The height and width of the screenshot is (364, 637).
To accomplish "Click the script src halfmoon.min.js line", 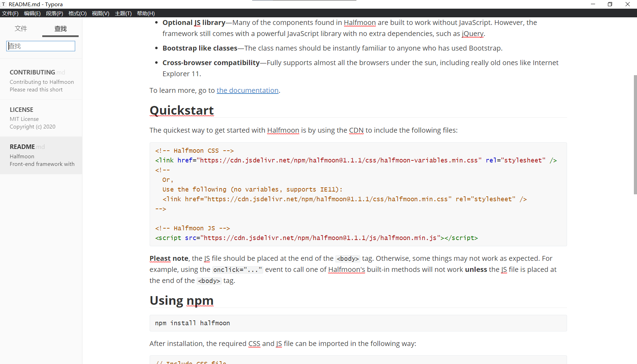I will click(316, 238).
